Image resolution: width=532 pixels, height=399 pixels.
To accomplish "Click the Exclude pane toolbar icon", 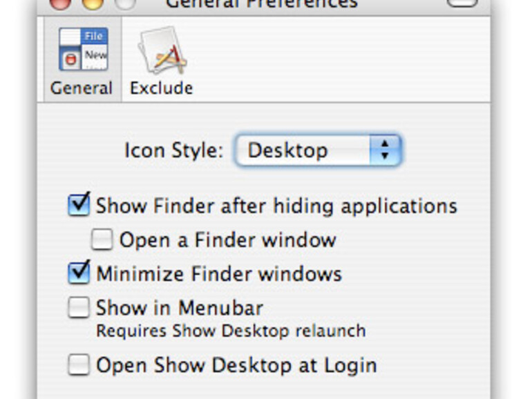I will (161, 50).
